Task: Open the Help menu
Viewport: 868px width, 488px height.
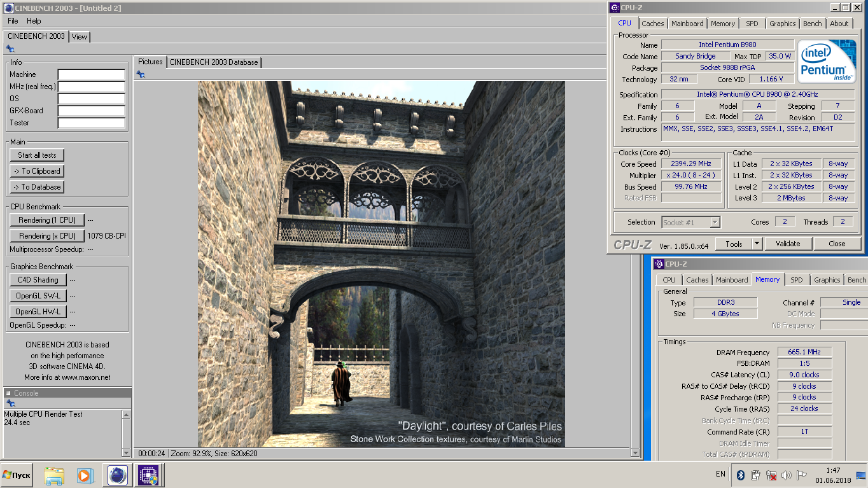Action: [x=34, y=21]
